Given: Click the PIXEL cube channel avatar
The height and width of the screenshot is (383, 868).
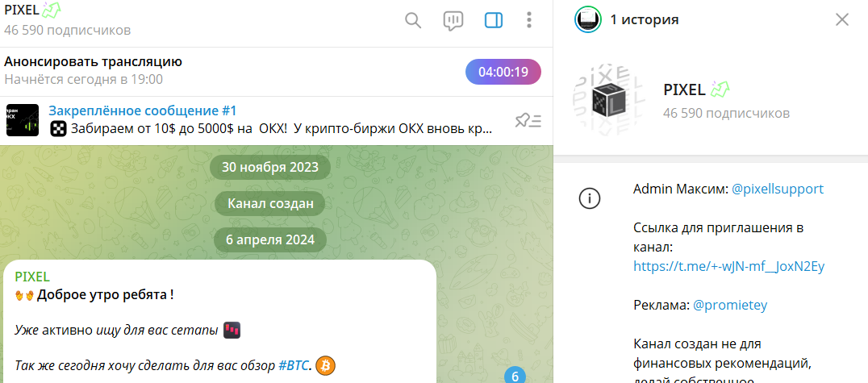Looking at the screenshot, I should (609, 100).
